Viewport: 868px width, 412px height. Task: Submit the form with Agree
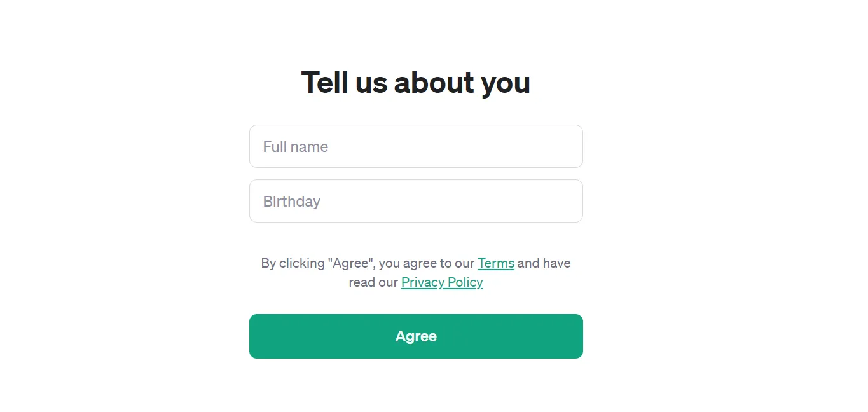point(416,336)
